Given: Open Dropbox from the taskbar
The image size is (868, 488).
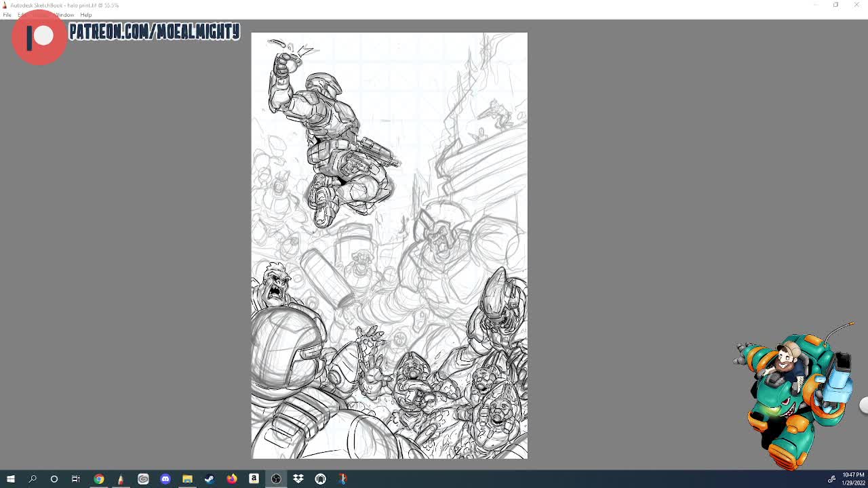Looking at the screenshot, I should (298, 479).
